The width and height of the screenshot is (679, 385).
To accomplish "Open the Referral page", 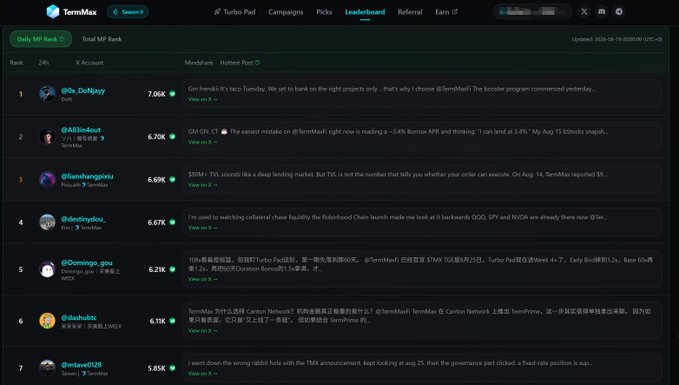I will pos(410,12).
